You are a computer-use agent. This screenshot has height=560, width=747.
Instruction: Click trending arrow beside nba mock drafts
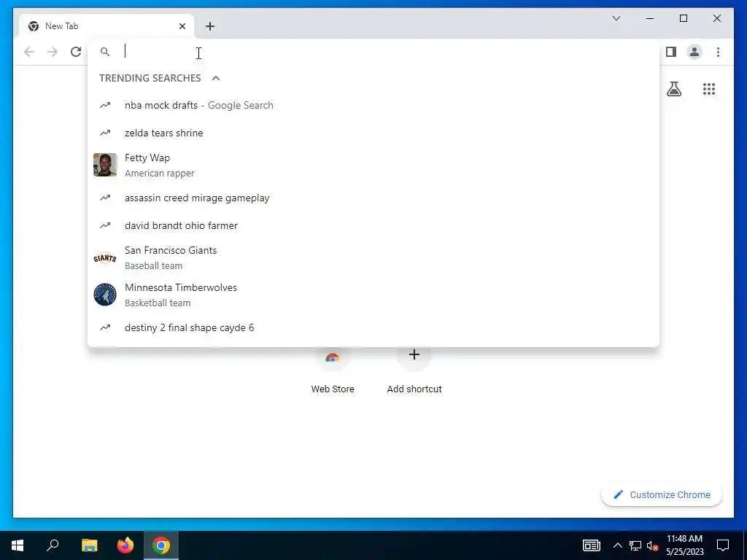105,105
